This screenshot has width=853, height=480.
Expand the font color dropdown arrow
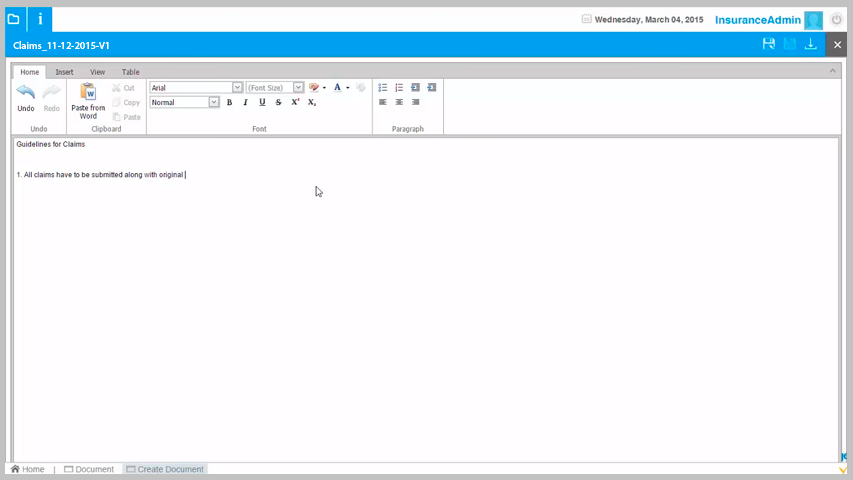coord(348,88)
